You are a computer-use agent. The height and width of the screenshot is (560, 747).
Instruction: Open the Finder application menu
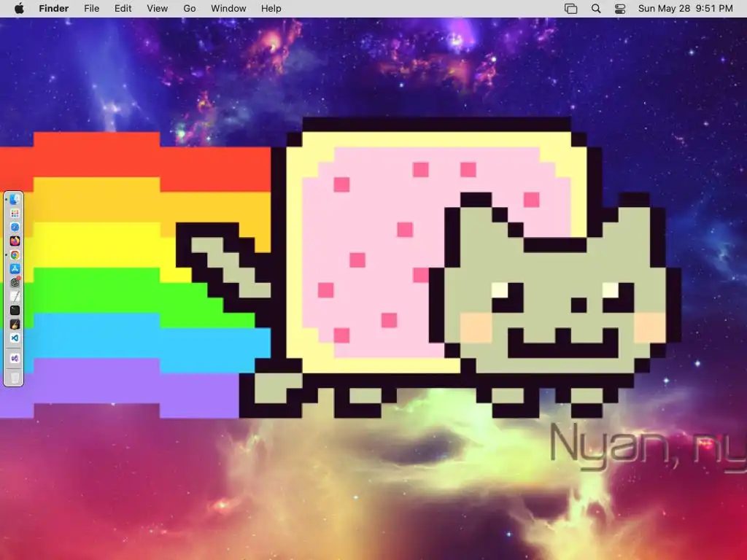pos(54,9)
